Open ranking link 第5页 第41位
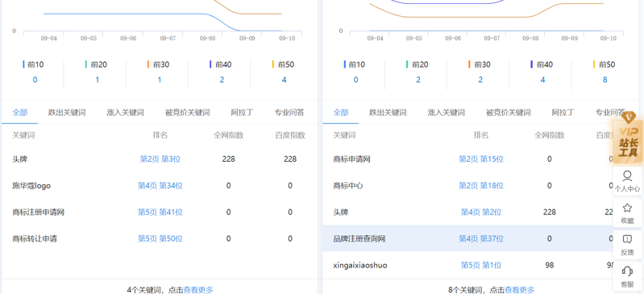 160,213
